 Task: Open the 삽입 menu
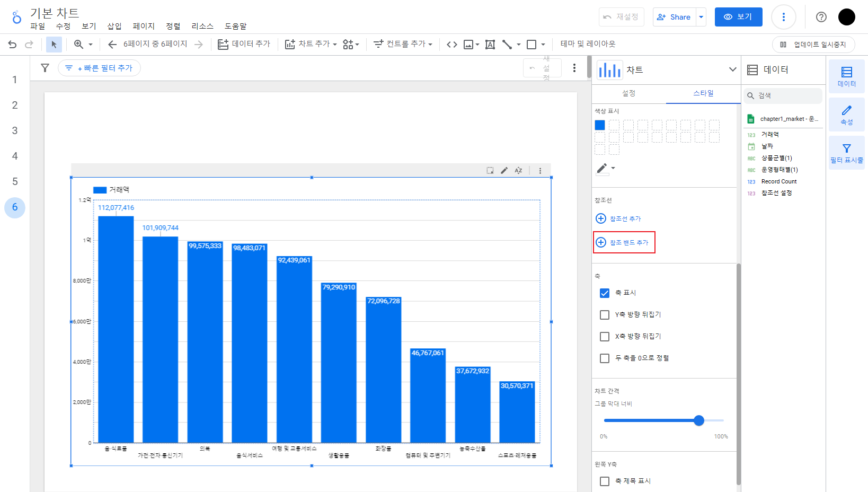pyautogui.click(x=114, y=26)
